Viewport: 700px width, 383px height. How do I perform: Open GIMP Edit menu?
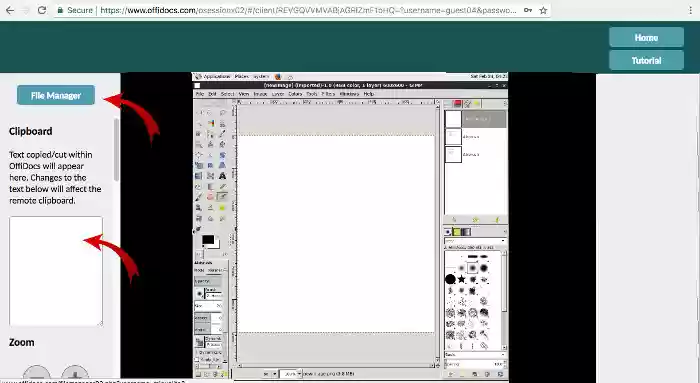212,94
